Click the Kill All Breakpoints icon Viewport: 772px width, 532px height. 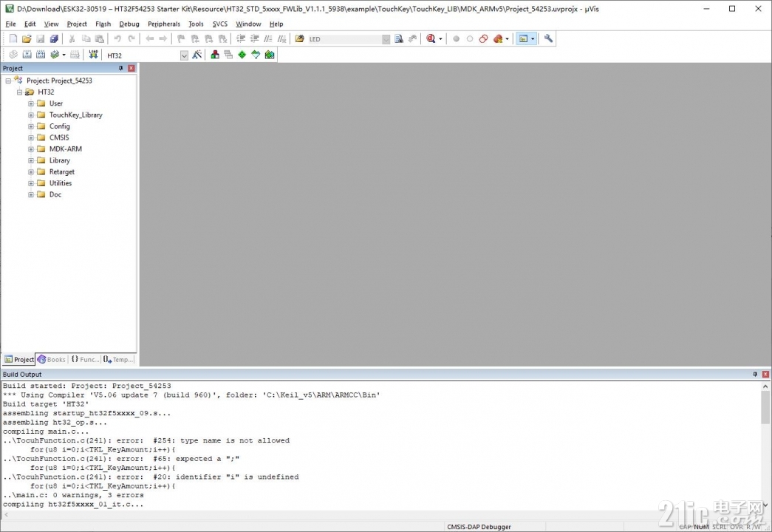coord(498,39)
